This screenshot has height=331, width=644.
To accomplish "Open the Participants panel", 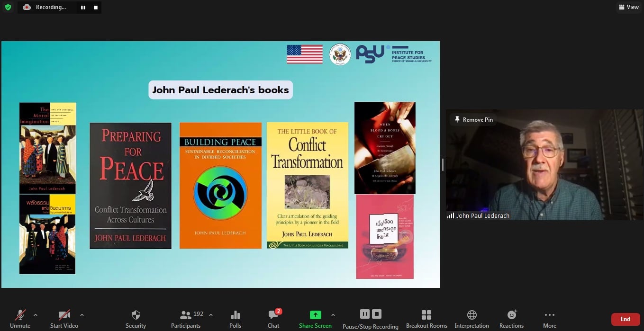I will pyautogui.click(x=186, y=319).
